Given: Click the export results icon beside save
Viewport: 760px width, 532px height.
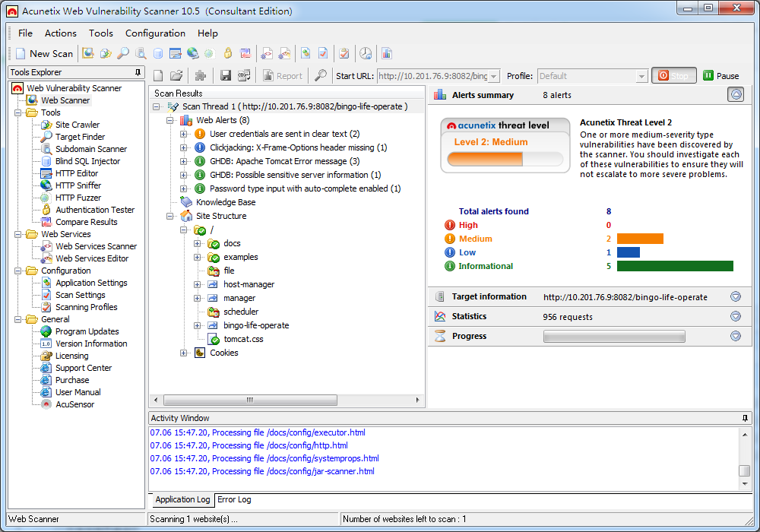Looking at the screenshot, I should coord(244,75).
